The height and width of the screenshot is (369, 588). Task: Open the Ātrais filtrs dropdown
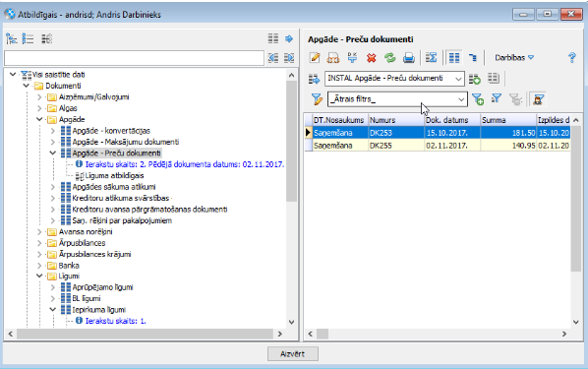pos(461,99)
